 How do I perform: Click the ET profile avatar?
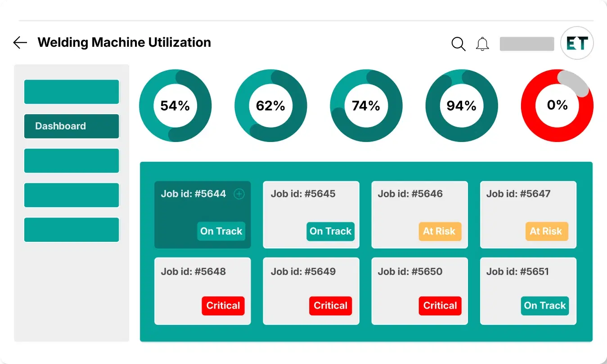[x=577, y=44]
